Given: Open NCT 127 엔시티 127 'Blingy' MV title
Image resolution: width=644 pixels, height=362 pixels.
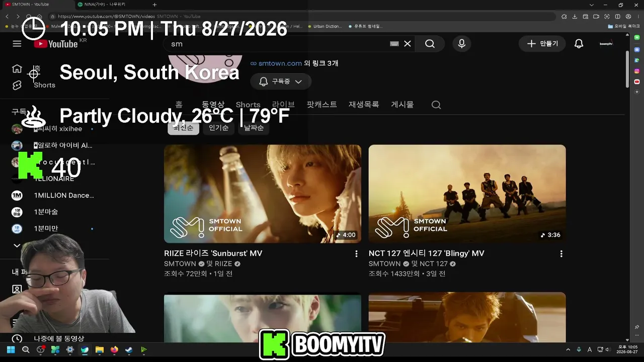Looking at the screenshot, I should pyautogui.click(x=427, y=253).
